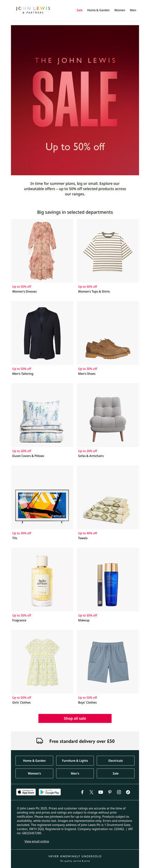Open the Instagram social icon
The width and height of the screenshot is (150, 868).
pyautogui.click(x=119, y=792)
